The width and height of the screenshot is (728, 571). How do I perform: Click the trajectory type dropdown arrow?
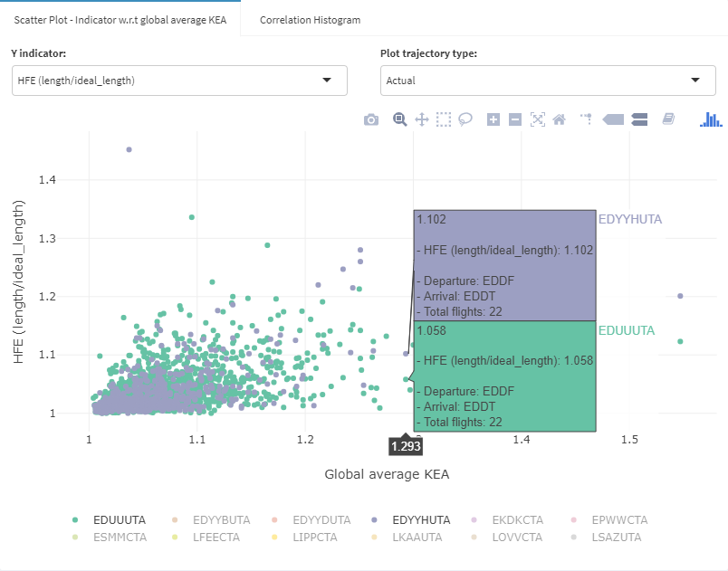click(x=695, y=81)
